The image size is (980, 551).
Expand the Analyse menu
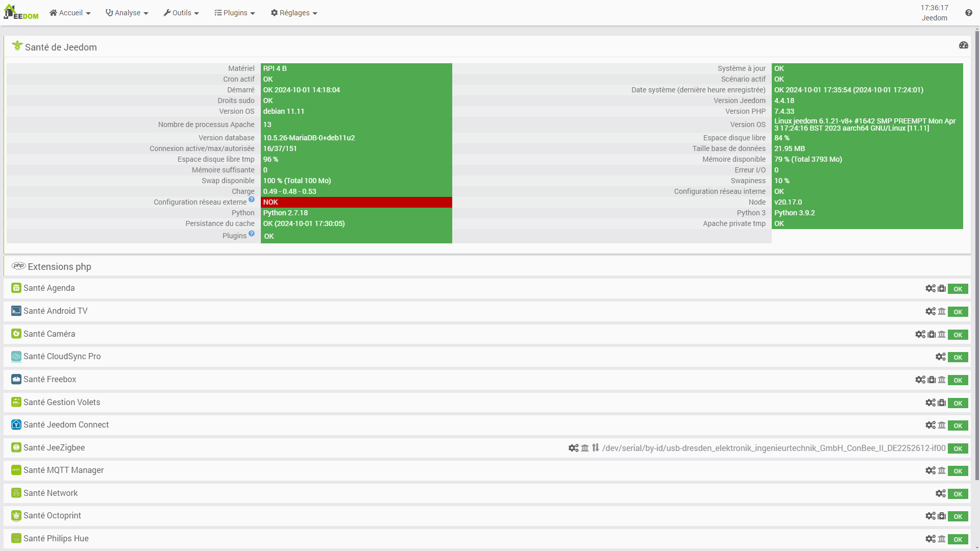pyautogui.click(x=127, y=13)
